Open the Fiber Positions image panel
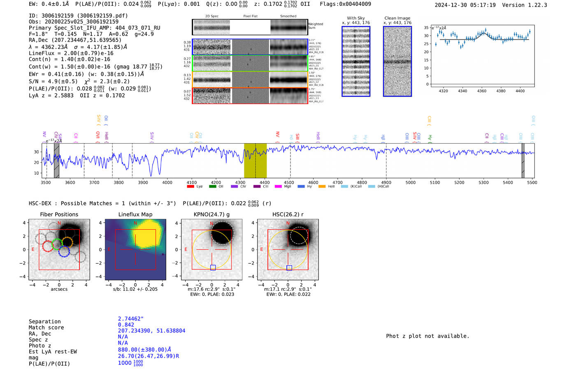 (59, 250)
